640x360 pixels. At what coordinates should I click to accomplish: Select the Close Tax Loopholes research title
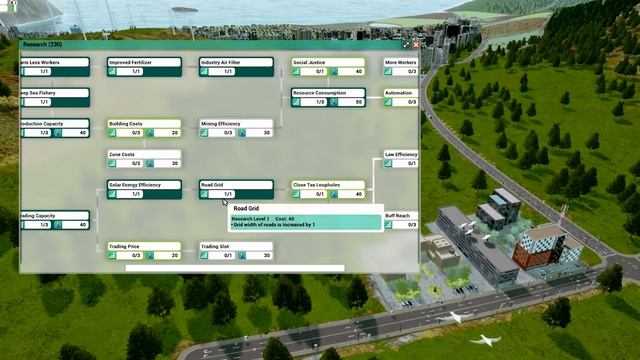(x=316, y=185)
